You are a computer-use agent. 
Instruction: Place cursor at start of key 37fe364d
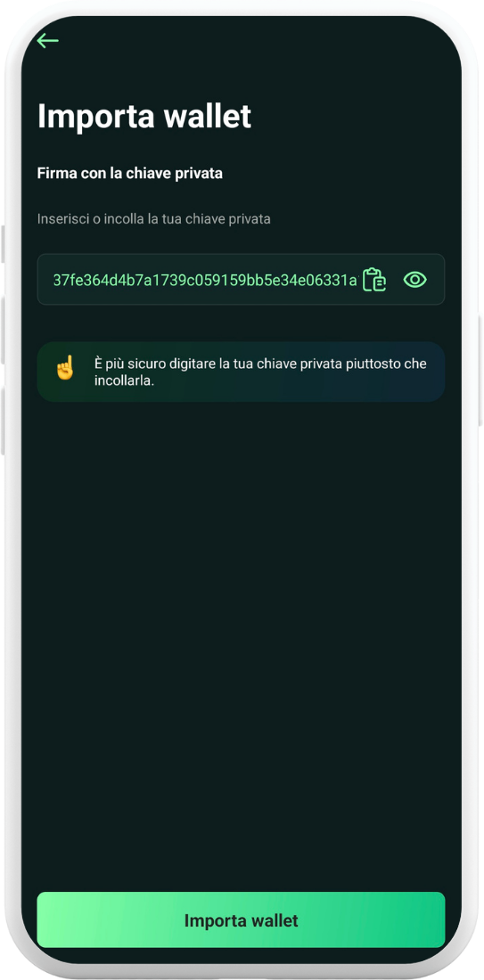pyautogui.click(x=54, y=280)
